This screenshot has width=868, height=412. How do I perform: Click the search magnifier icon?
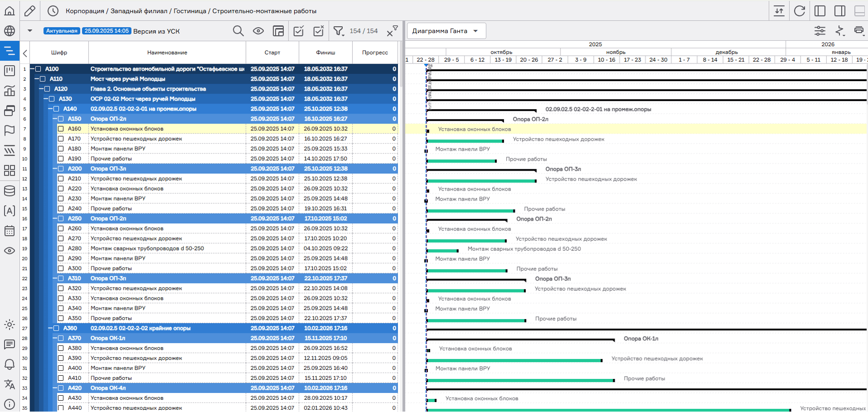tap(238, 31)
